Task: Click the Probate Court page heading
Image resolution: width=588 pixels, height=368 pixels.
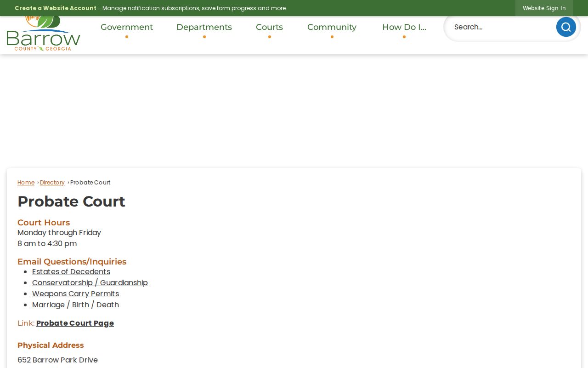Action: 71,201
